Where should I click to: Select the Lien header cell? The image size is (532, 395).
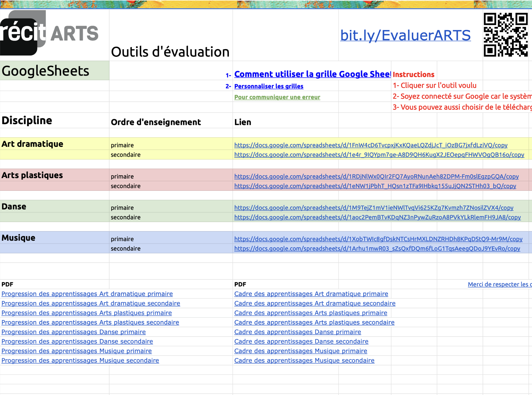285,120
